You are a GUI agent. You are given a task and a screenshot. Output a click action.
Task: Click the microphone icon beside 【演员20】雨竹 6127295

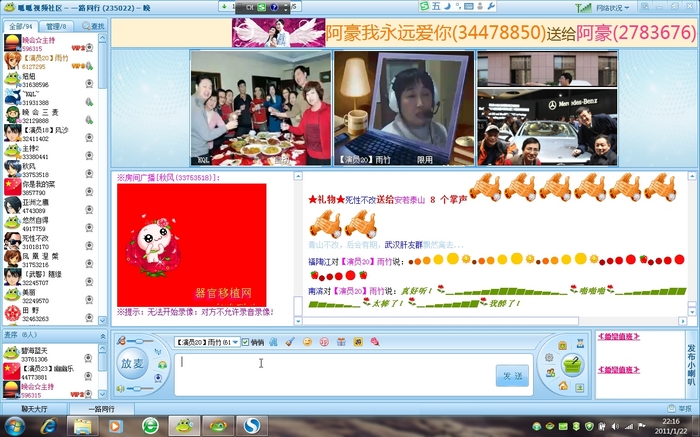[89, 66]
